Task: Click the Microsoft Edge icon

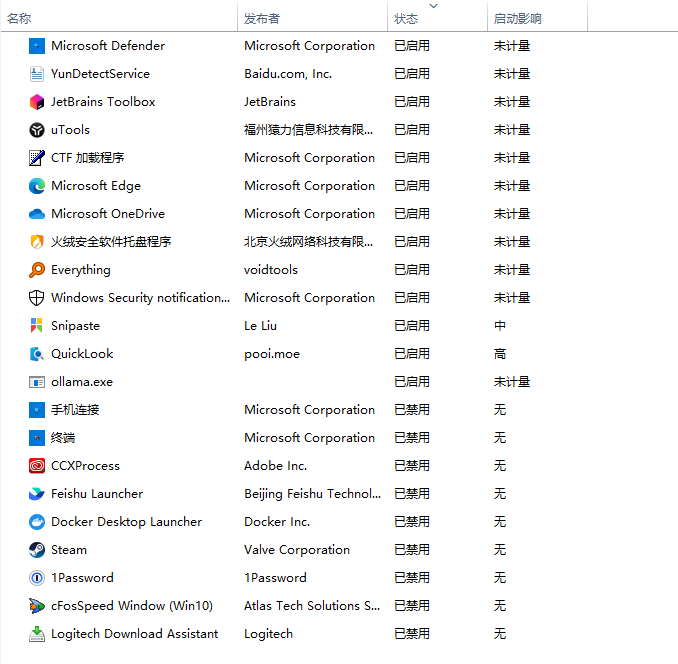Action: click(37, 186)
